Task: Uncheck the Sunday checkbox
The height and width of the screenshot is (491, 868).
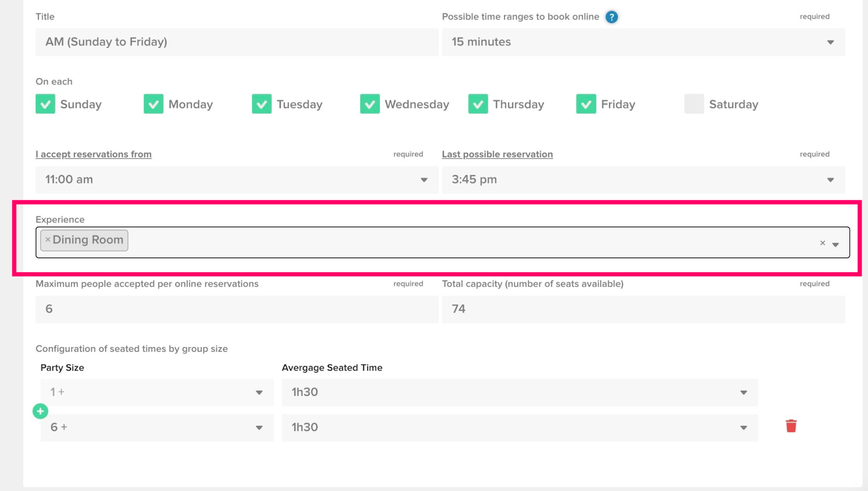Action: point(46,104)
